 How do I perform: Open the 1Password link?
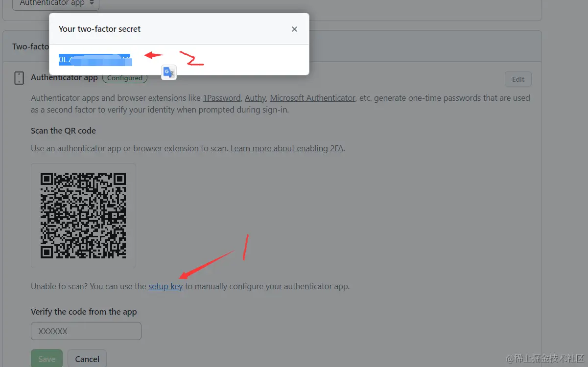point(222,98)
